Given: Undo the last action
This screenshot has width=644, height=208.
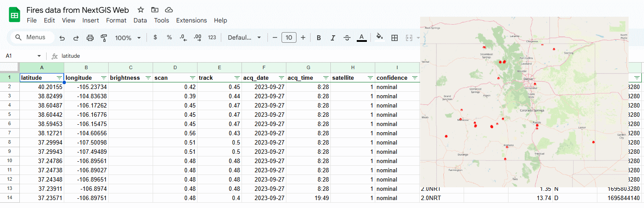Looking at the screenshot, I should tap(62, 38).
